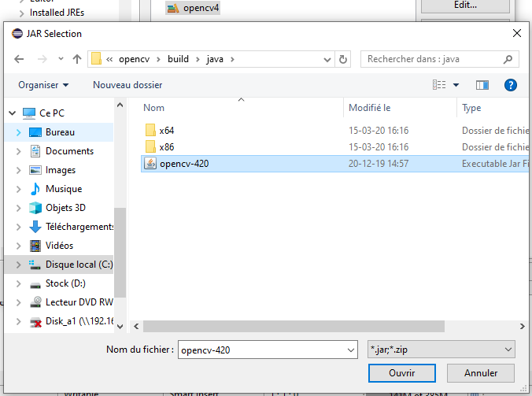
Task: Click the horizontal scrollbar thumb
Action: coord(294,326)
